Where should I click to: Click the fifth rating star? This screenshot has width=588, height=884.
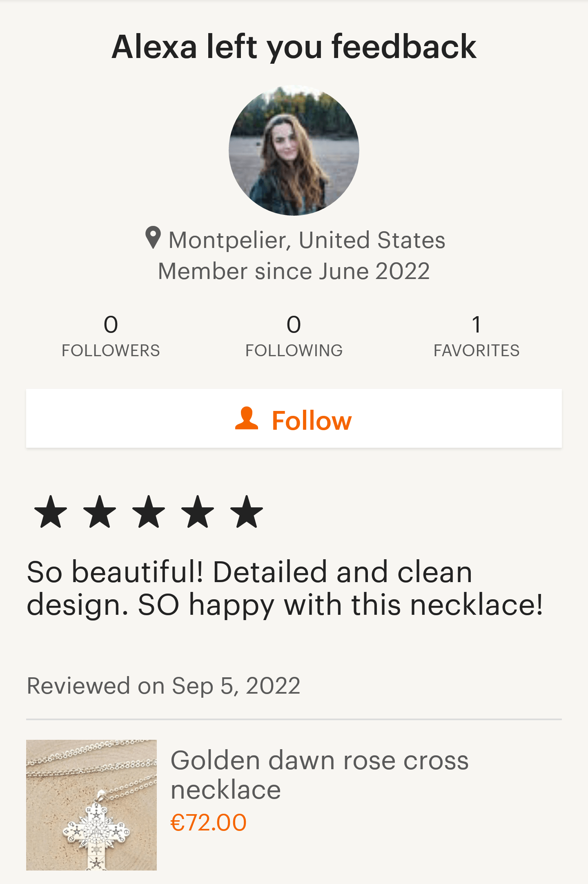coord(247,511)
